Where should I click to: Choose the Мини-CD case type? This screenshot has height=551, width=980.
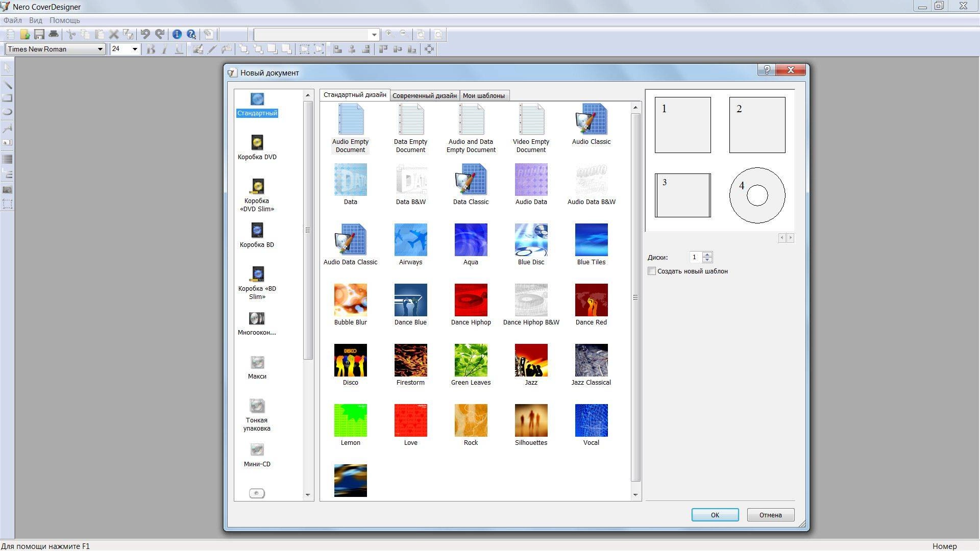point(257,455)
